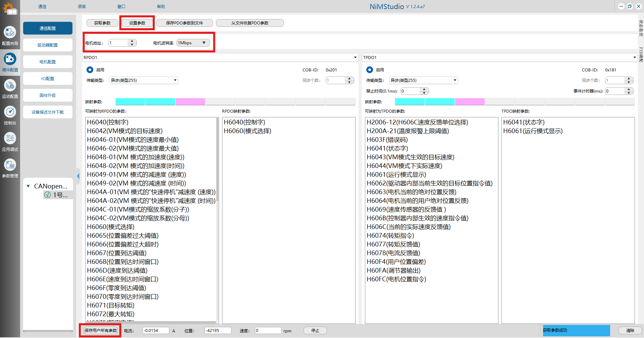Open the 控制台 sidebar icon
The width and height of the screenshot is (644, 338).
pos(10,112)
